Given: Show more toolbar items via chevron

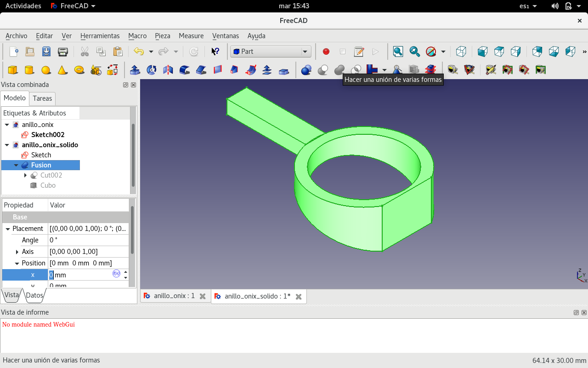Looking at the screenshot, I should tap(584, 52).
